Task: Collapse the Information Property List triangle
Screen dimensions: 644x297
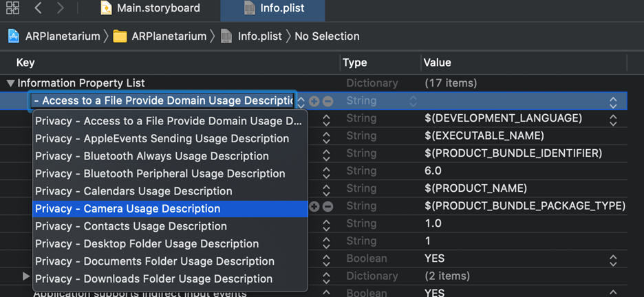Action: [x=11, y=83]
